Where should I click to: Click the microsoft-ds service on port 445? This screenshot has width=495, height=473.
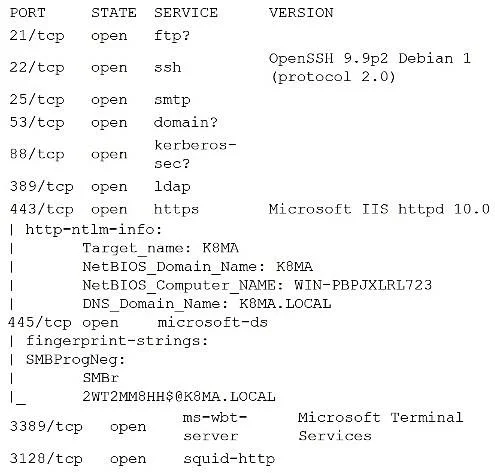212,322
